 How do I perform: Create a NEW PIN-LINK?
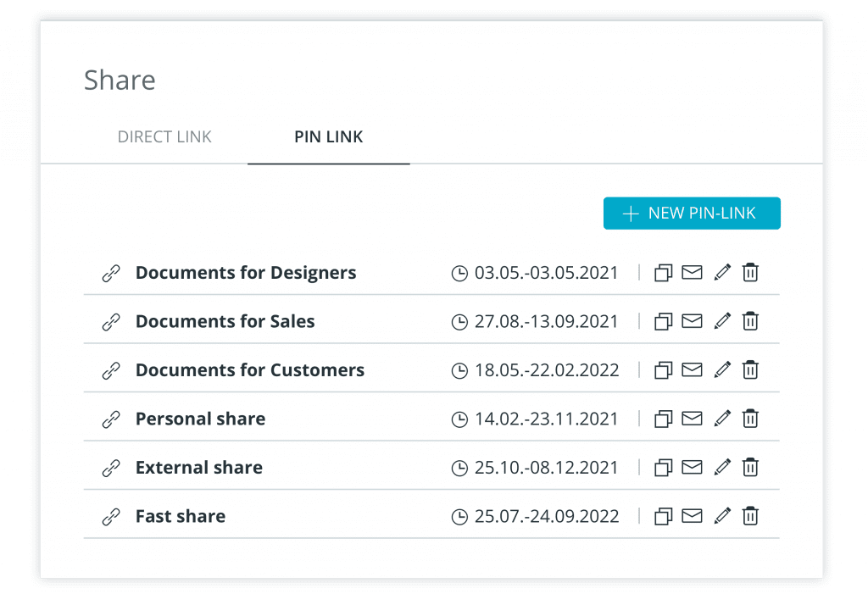tap(692, 214)
